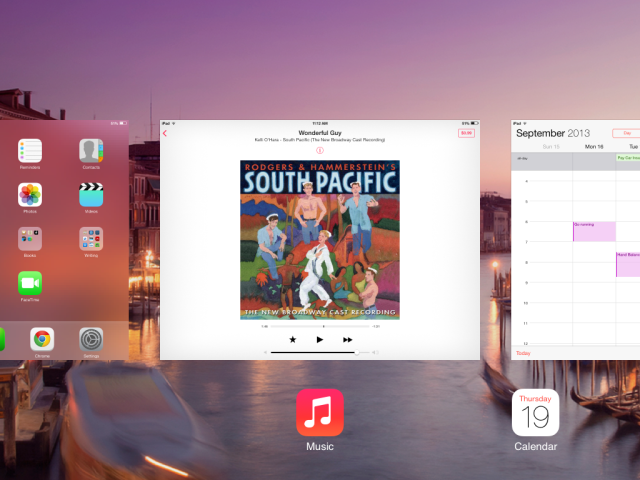Play the Wonderful Guy track

click(x=320, y=340)
